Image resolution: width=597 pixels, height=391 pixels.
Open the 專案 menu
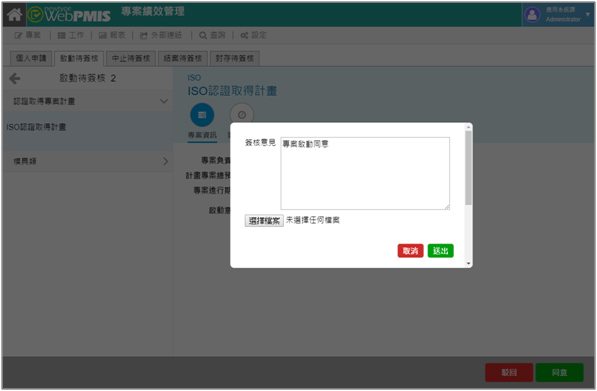[27, 35]
